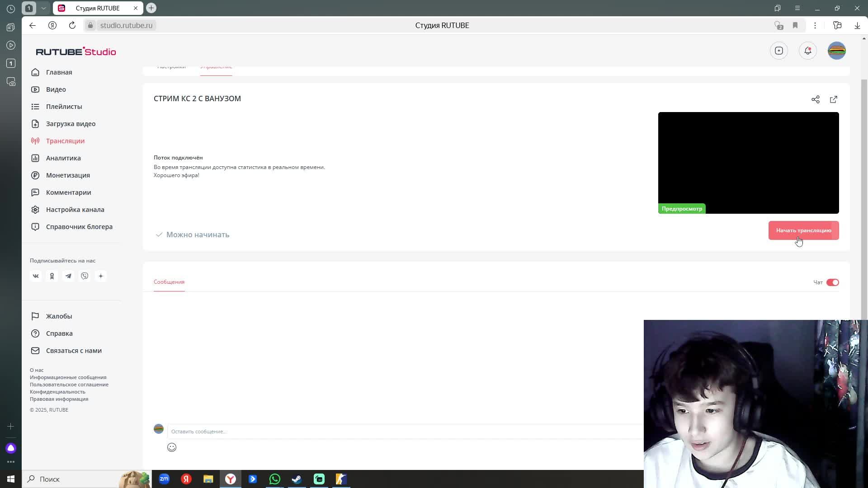The width and height of the screenshot is (868, 488).
Task: Click the Оставить сообщение input field
Action: tap(406, 432)
